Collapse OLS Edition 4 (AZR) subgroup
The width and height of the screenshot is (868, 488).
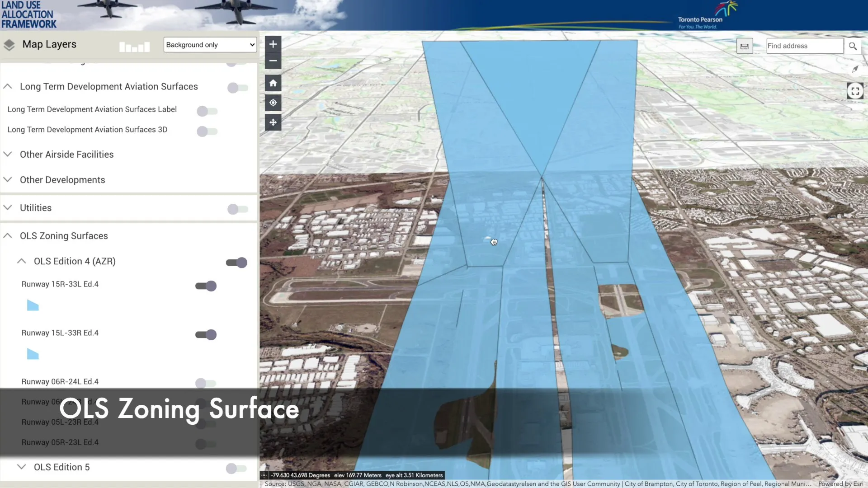21,261
